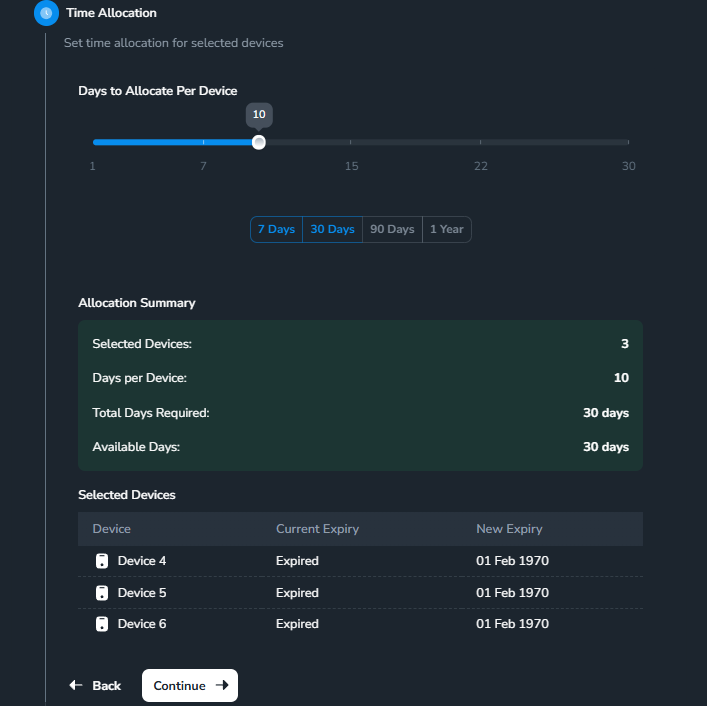
Task: Click Available Days value 30 days
Action: 606,447
